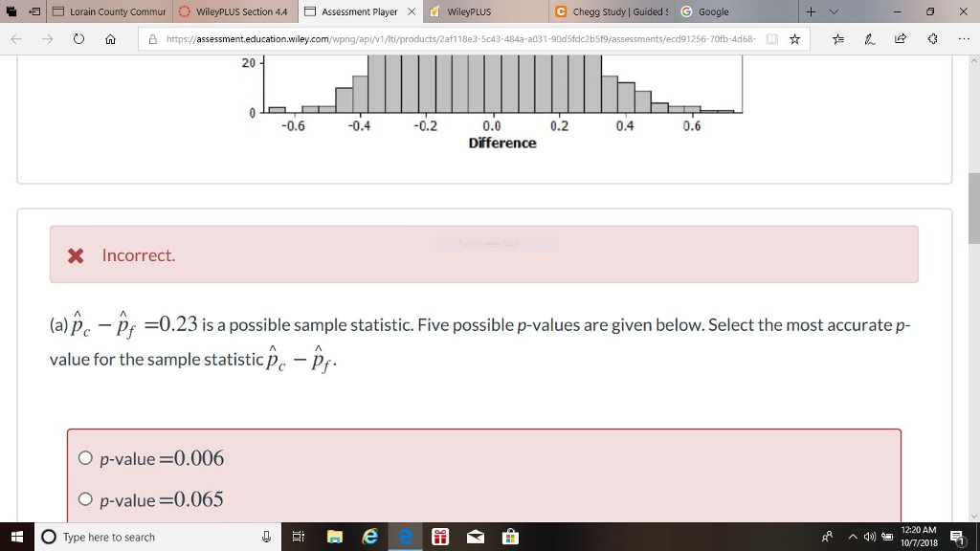Show hidden system tray icons

click(853, 537)
